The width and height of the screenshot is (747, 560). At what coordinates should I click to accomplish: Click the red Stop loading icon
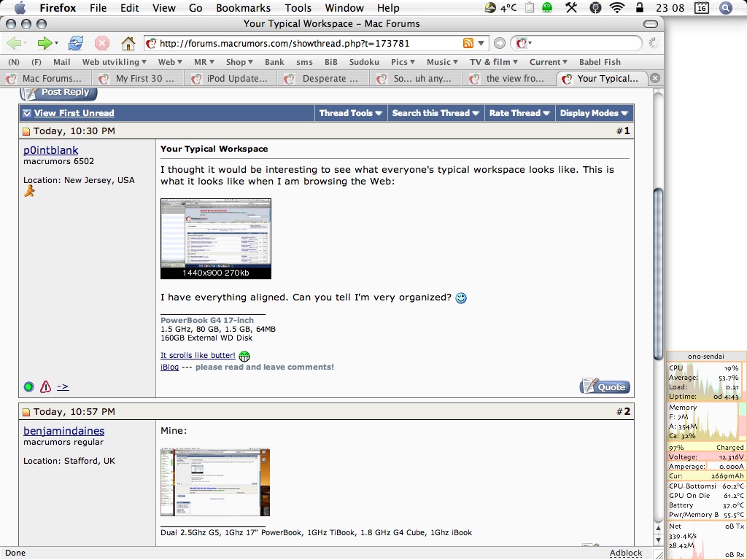(x=102, y=43)
